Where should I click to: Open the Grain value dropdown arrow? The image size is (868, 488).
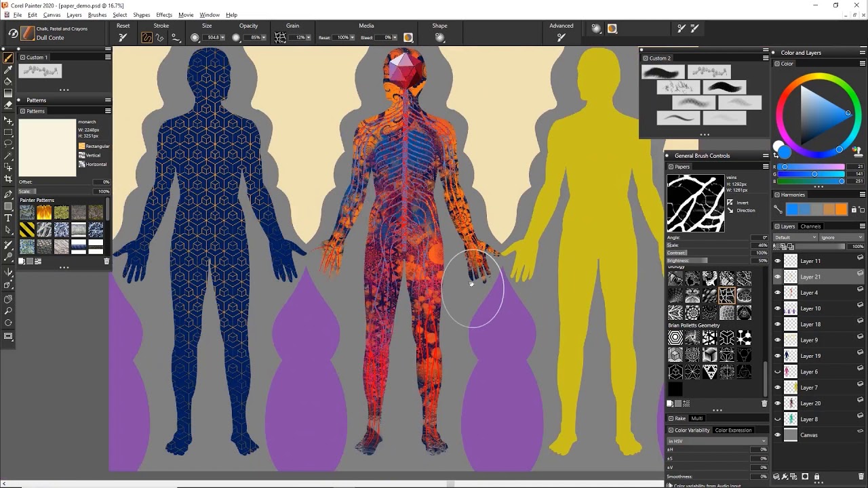pos(309,38)
